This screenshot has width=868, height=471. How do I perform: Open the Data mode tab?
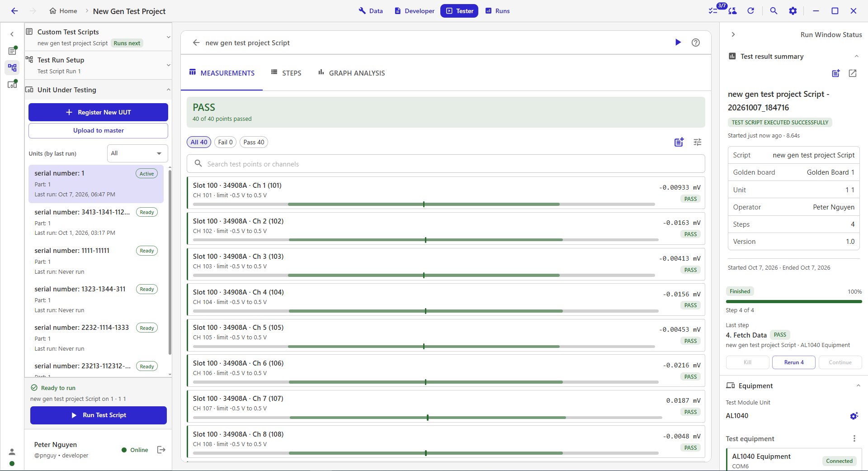pos(371,11)
